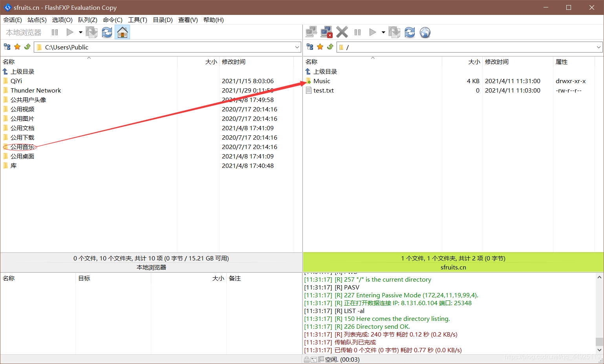Click the local pane pause button

tap(55, 32)
